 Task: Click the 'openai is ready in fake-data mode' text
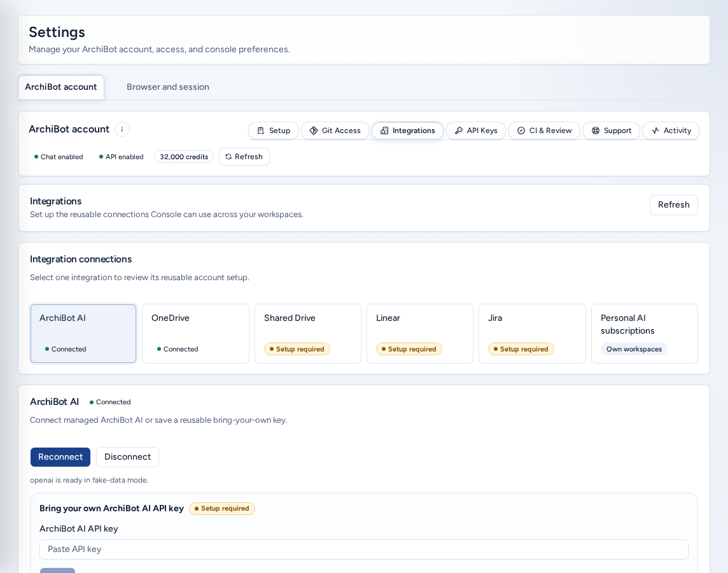89,480
